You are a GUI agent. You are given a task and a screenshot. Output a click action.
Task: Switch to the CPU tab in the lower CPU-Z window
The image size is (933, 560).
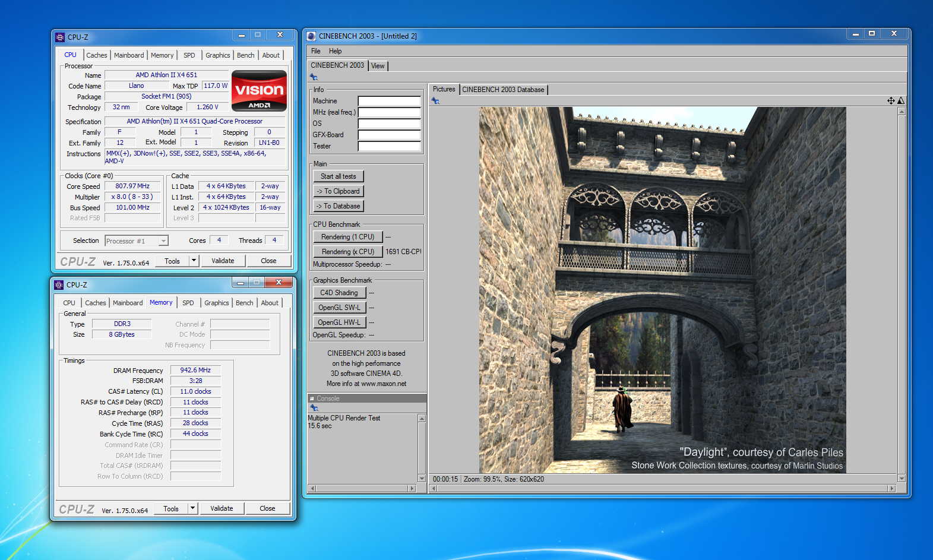pyautogui.click(x=69, y=303)
